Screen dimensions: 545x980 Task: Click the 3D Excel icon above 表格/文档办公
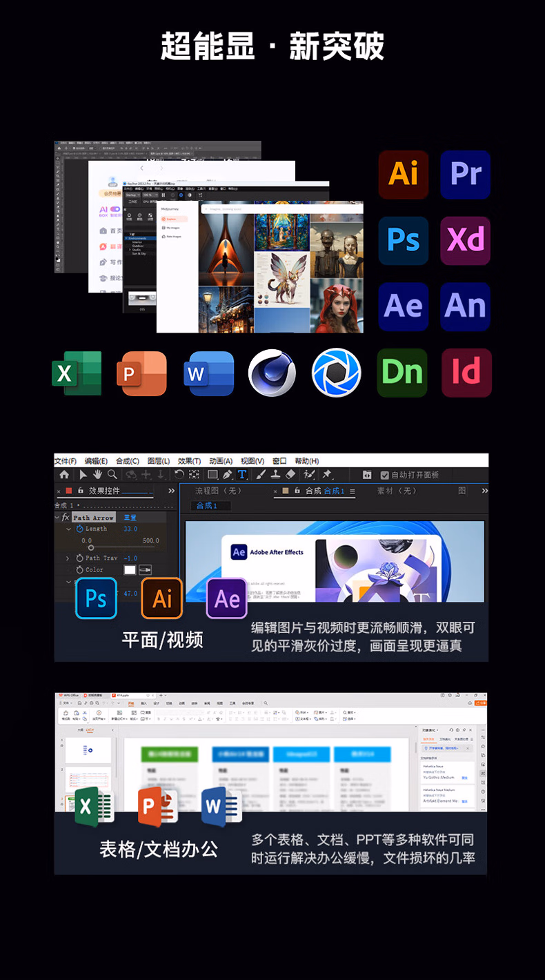click(95, 806)
